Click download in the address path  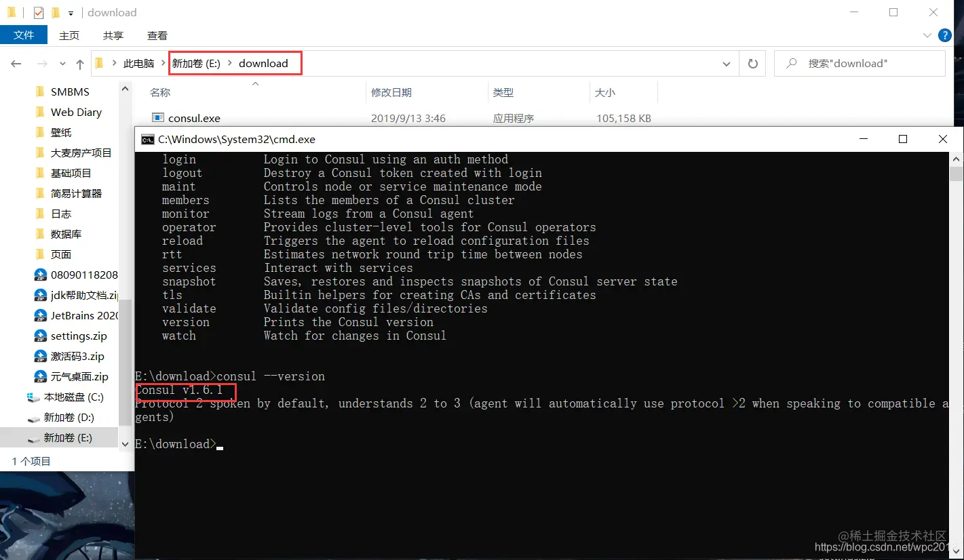point(263,64)
